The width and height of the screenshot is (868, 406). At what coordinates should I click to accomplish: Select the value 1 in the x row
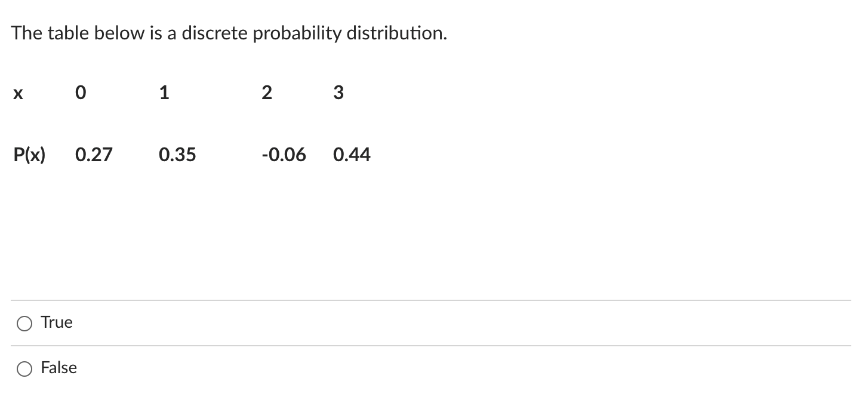164,93
